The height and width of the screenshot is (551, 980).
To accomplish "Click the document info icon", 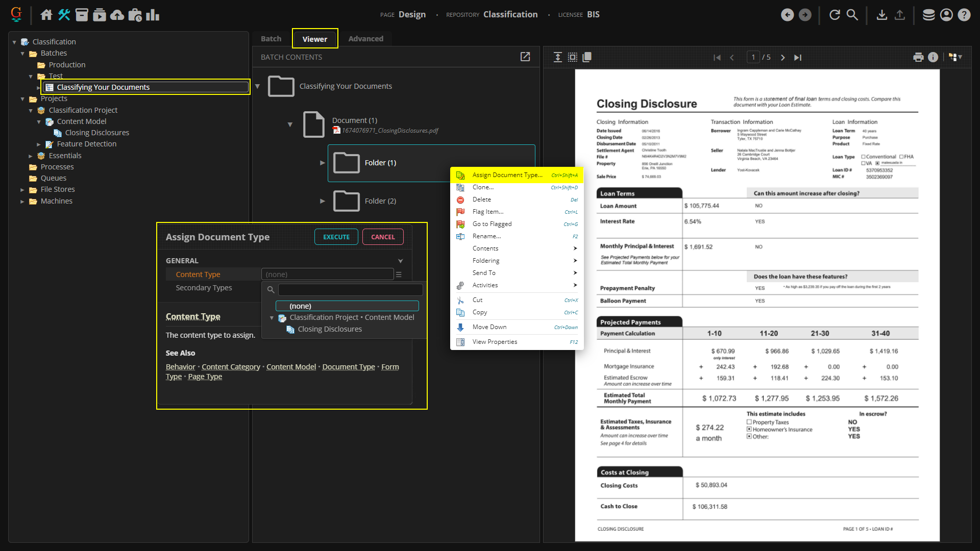I will click(933, 57).
